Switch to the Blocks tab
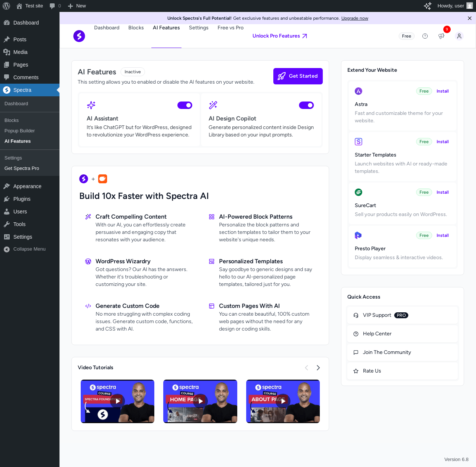The image size is (476, 467). pyautogui.click(x=136, y=28)
